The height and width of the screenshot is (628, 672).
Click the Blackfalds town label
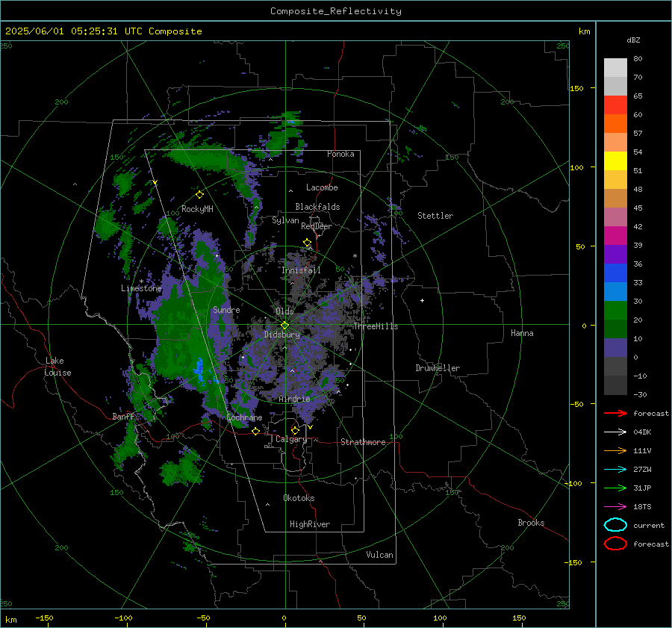[317, 207]
